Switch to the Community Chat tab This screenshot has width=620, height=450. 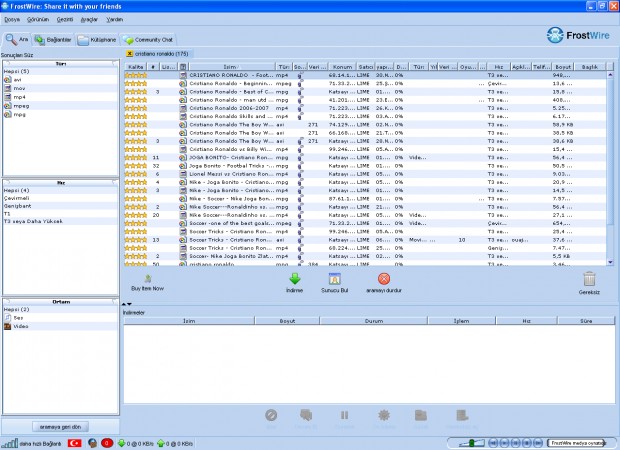coord(147,40)
